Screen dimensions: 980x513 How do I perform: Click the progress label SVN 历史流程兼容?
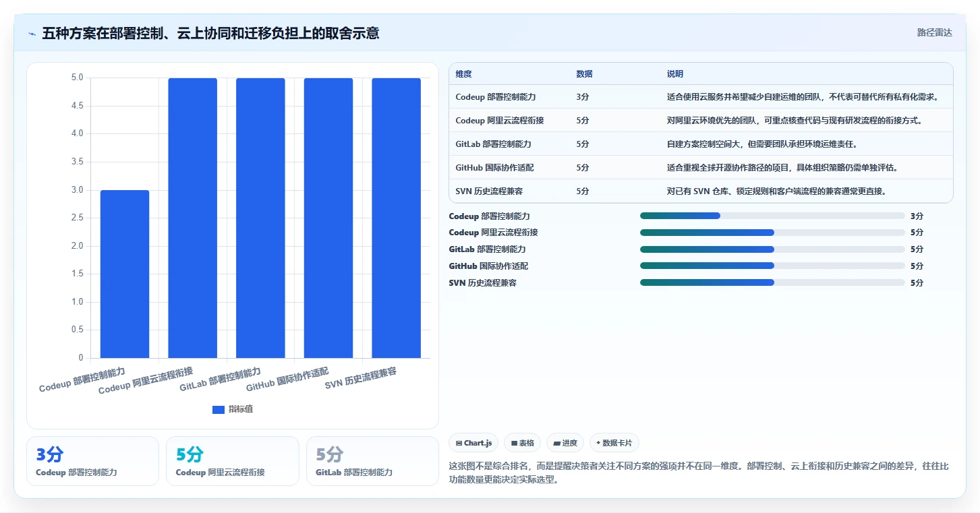point(482,283)
